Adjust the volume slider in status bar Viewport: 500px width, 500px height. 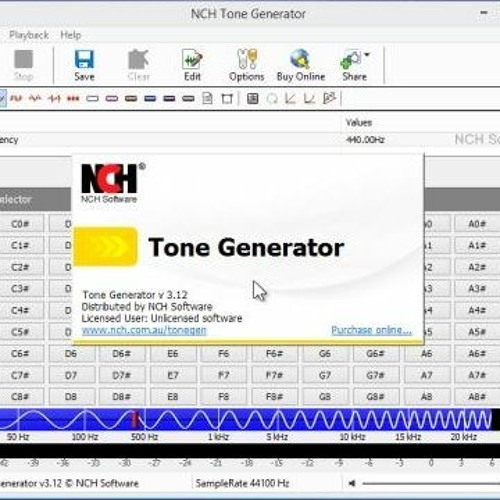coord(432,483)
